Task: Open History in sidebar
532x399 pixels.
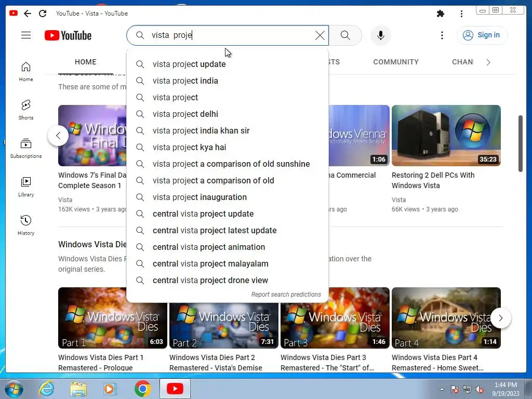Action: [26, 225]
